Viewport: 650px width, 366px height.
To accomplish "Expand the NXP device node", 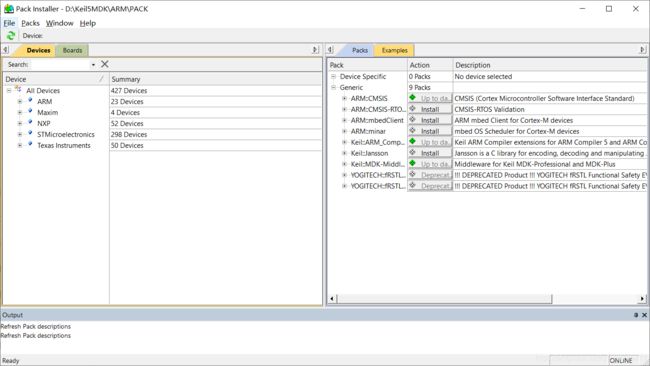I will (19, 124).
